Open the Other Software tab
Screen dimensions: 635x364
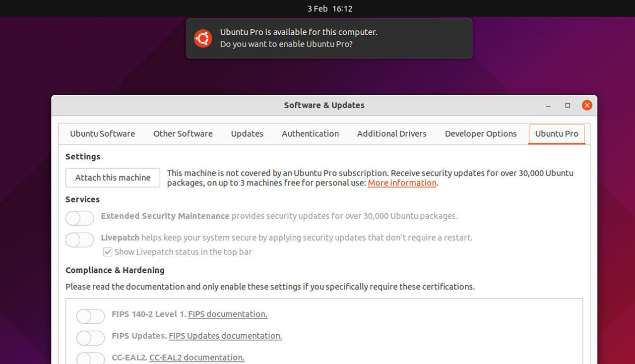pos(183,134)
